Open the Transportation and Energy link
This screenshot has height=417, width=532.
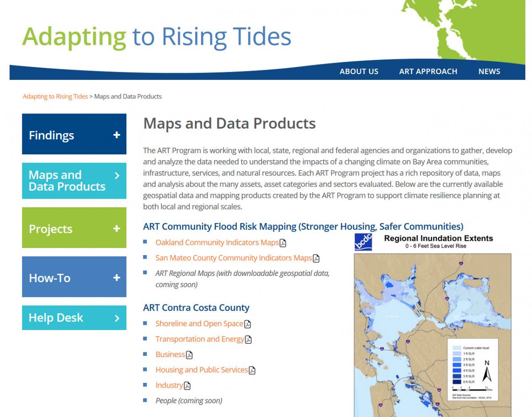[199, 339]
